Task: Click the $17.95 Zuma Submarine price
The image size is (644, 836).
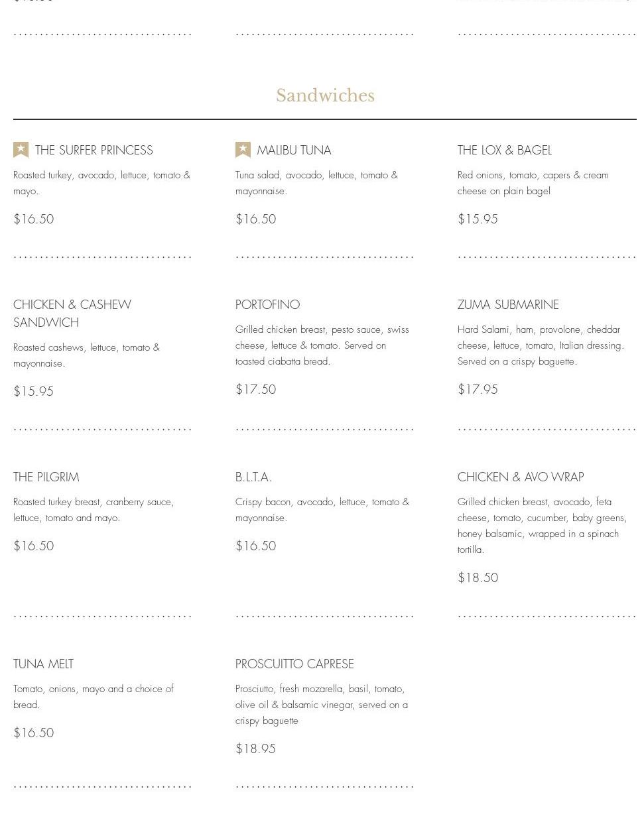Action: pyautogui.click(x=478, y=390)
